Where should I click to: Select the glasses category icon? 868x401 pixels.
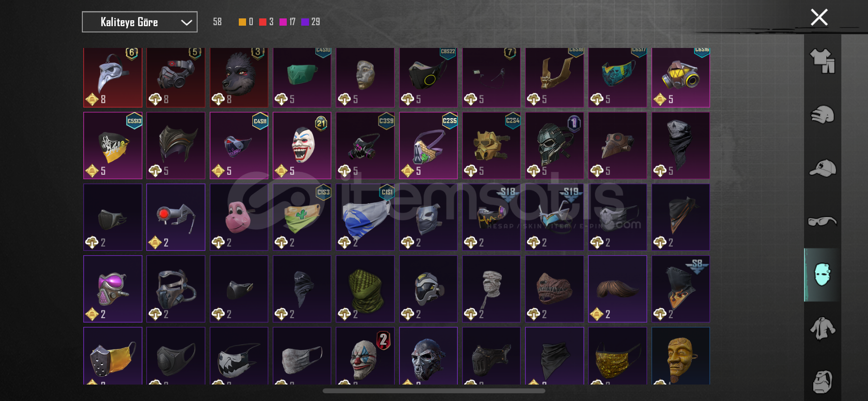[x=822, y=221]
